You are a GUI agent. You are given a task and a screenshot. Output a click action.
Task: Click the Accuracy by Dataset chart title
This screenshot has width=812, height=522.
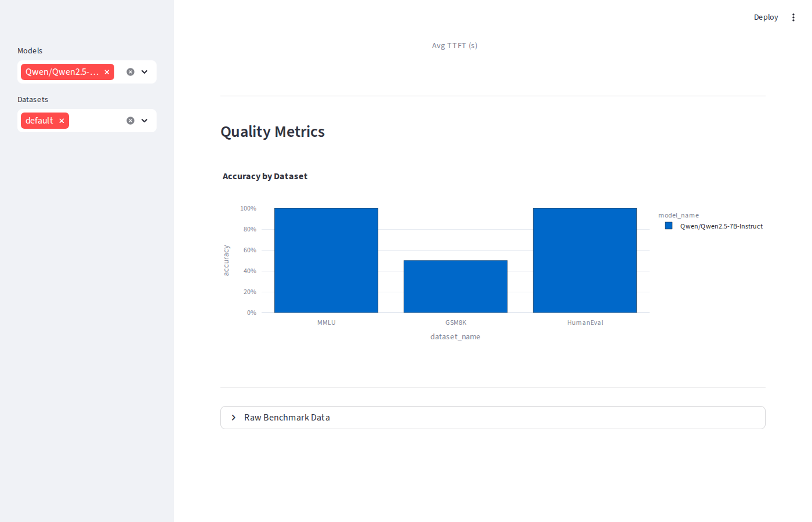coord(265,176)
